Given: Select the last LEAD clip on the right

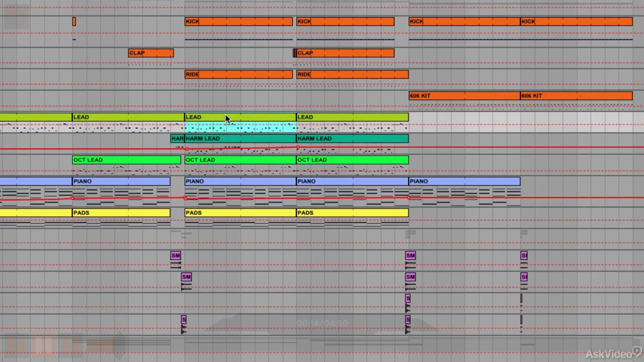Looking at the screenshot, I should coord(353,117).
